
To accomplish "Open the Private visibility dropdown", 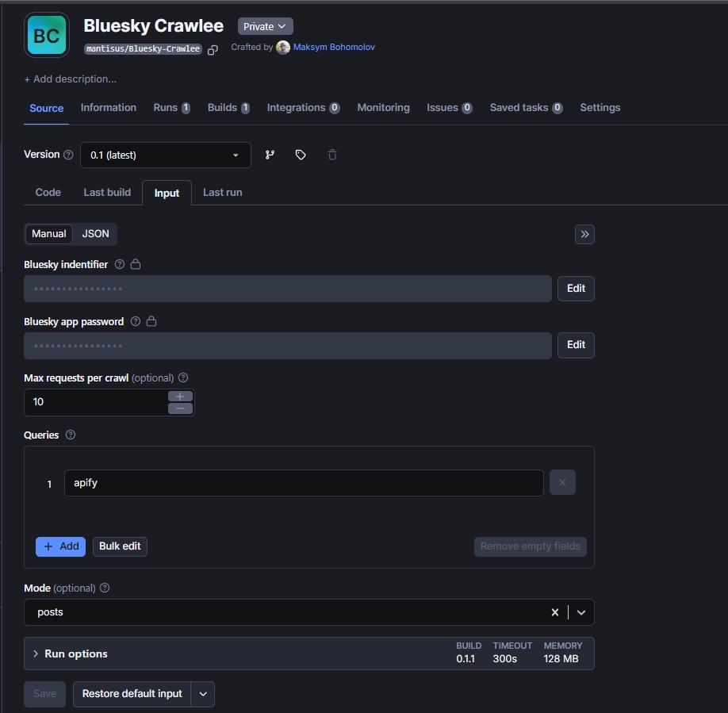I will click(265, 27).
